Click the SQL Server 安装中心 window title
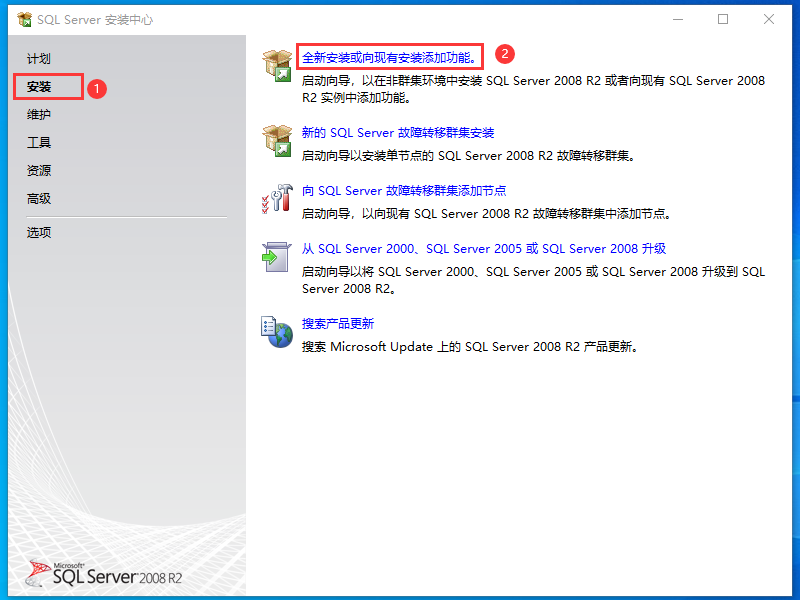The height and width of the screenshot is (600, 800). [x=95, y=20]
